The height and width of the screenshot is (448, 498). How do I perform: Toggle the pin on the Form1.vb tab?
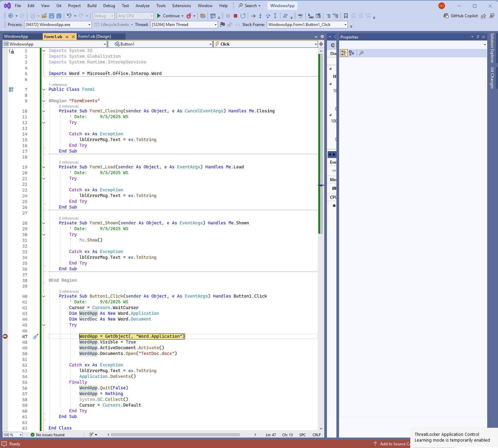coord(67,37)
